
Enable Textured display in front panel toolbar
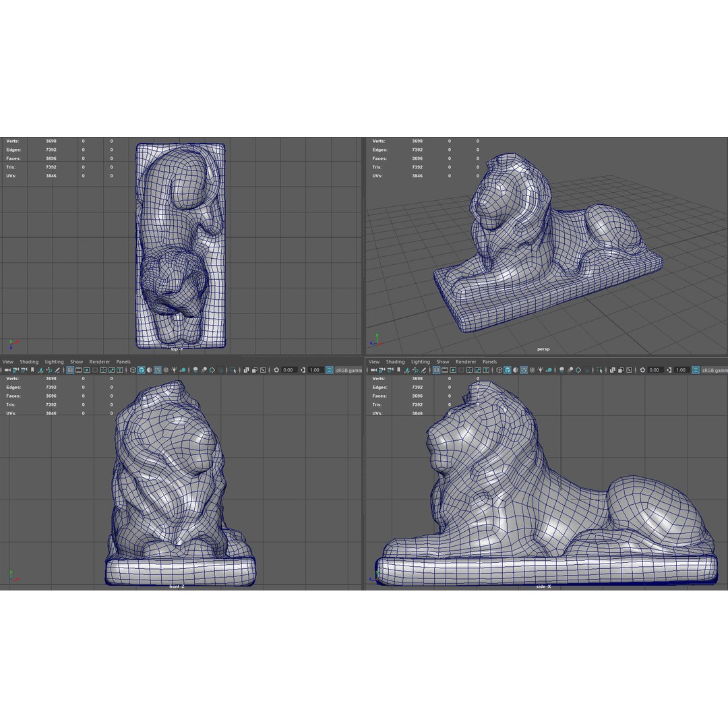166,370
